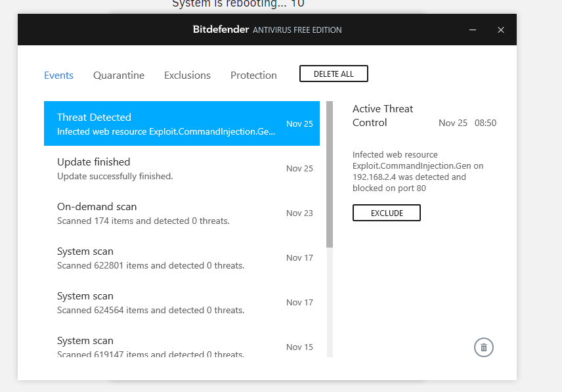This screenshot has width=562, height=392.
Task: Select the Threat Detected event
Action: [182, 123]
